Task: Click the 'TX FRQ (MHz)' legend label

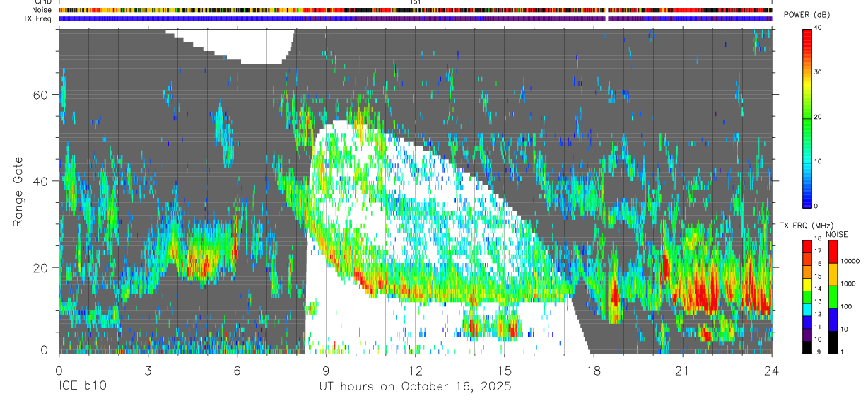Action: click(x=806, y=226)
